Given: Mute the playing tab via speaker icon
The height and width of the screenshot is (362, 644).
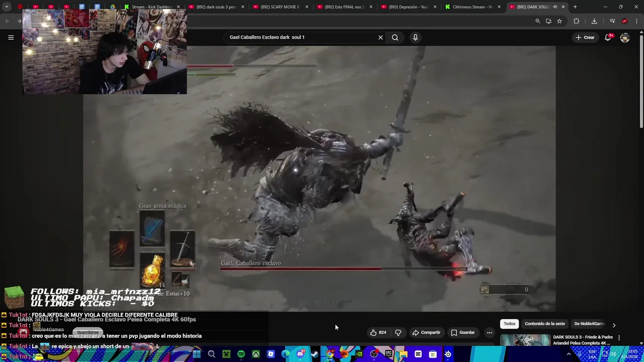Looking at the screenshot, I should (555, 7).
